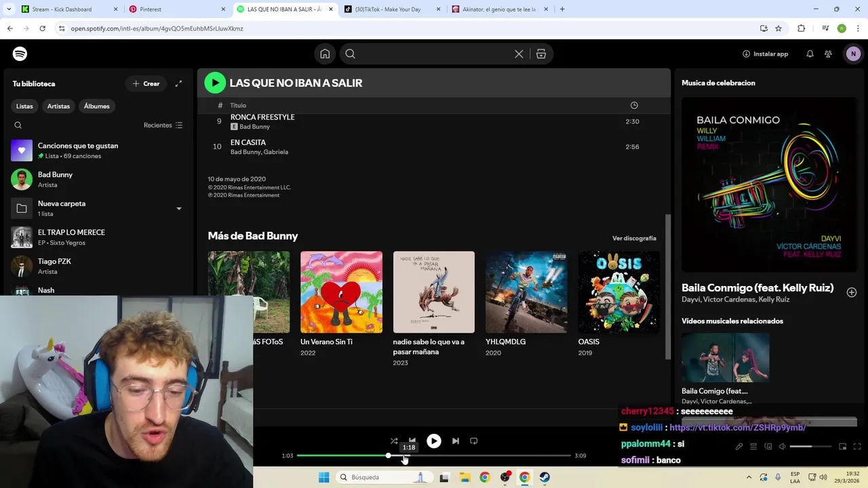Open the lyrics microphone icon
The image size is (868, 488).
[739, 447]
